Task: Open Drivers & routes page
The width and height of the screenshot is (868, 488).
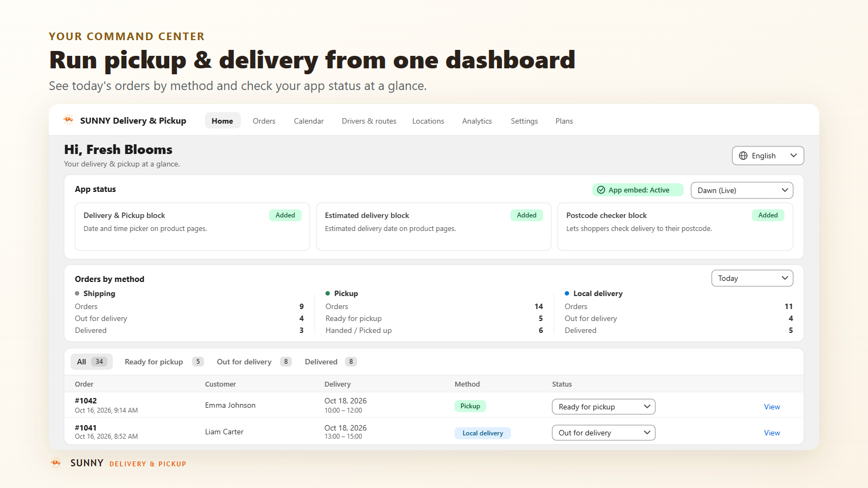Action: coord(369,121)
